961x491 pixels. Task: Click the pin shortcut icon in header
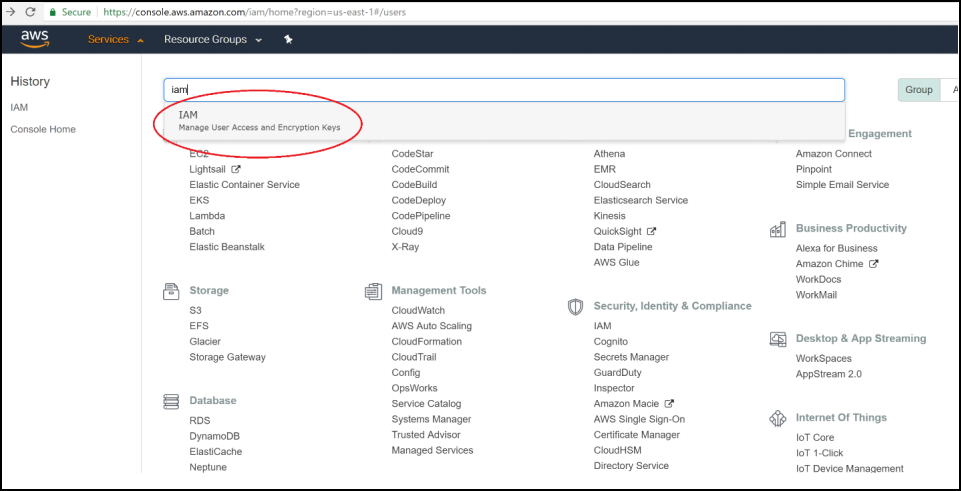(289, 39)
